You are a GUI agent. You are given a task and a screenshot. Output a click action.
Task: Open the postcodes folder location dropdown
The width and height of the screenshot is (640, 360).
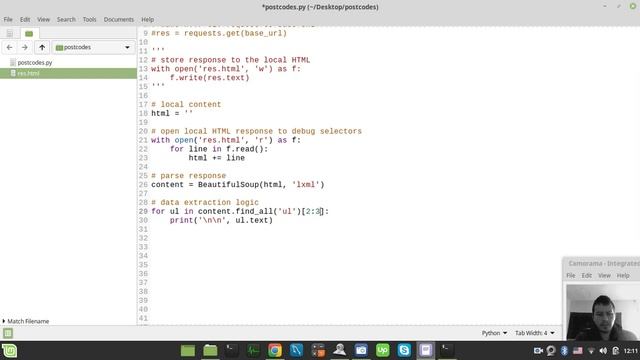(93, 47)
